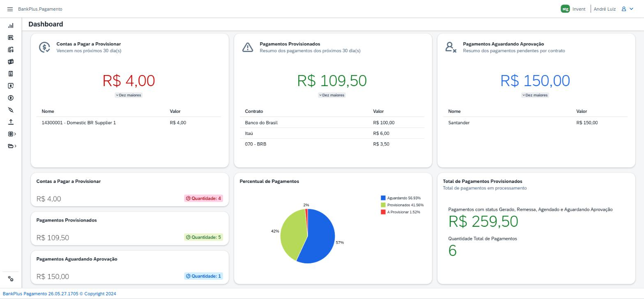Click the money bills sidebar icon
Image resolution: width=644 pixels, height=299 pixels.
(11, 62)
